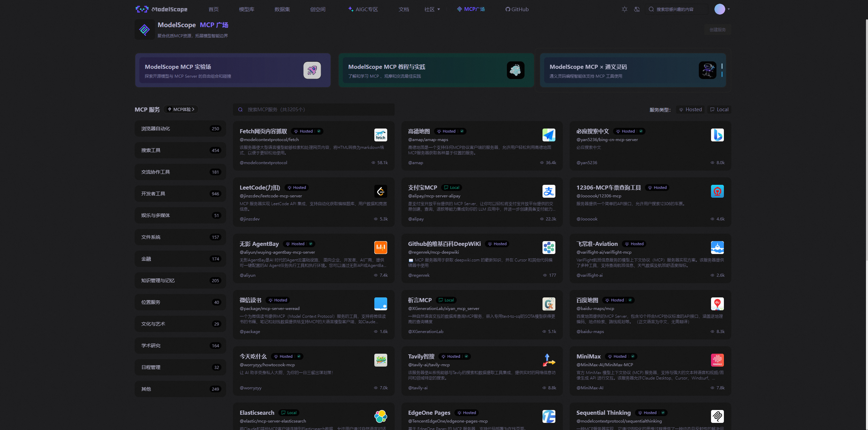Focus the 搜索MCP服务 search box
The width and height of the screenshot is (868, 430).
(314, 110)
